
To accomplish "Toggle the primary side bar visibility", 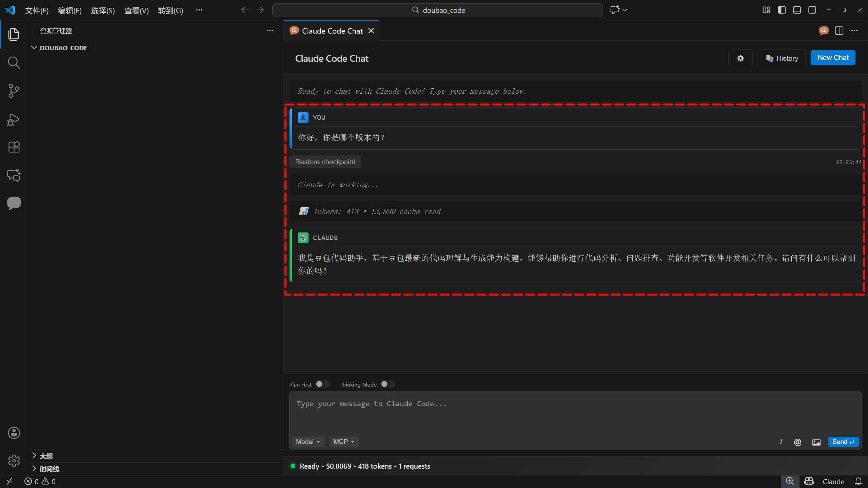I will pyautogui.click(x=782, y=10).
